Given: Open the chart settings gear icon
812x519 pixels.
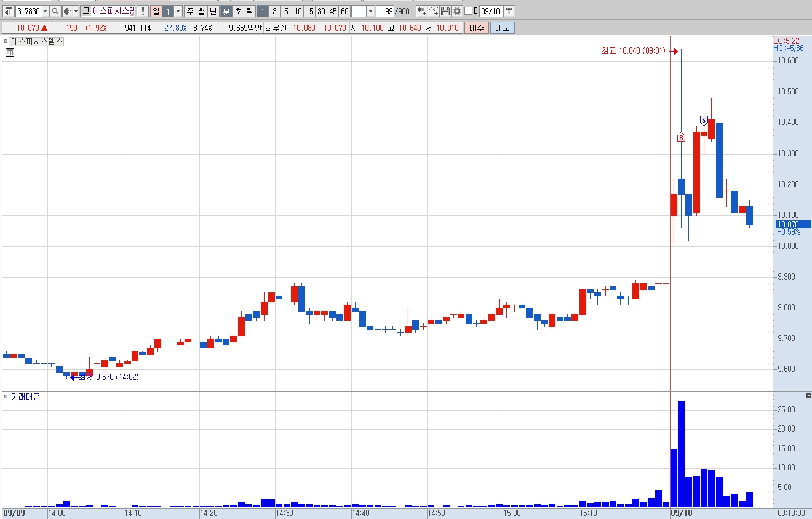Looking at the screenshot, I should [456, 11].
